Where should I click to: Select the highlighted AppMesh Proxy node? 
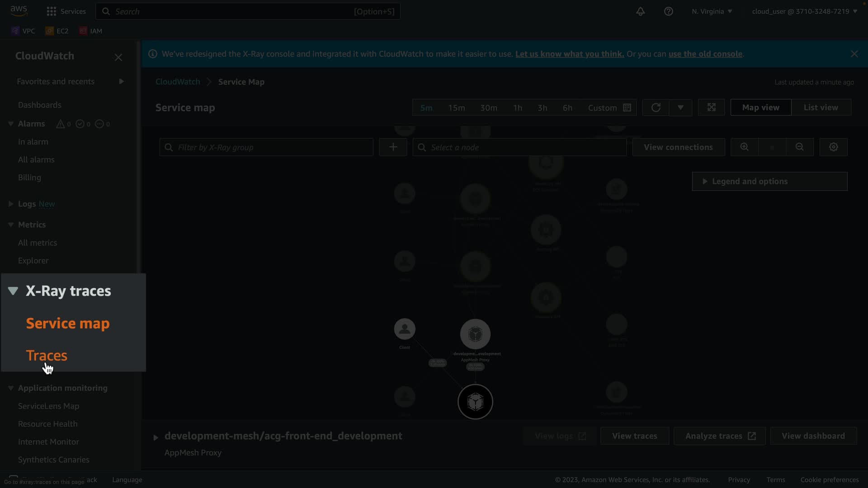475,402
